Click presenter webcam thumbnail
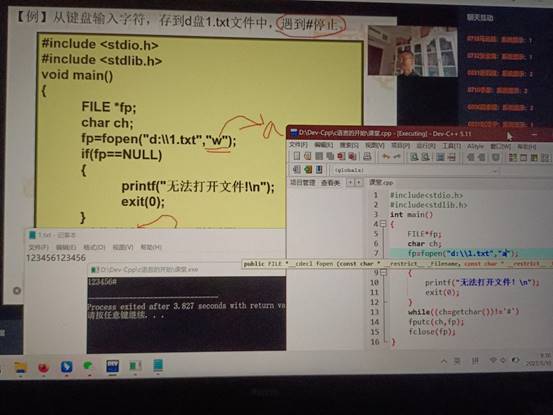This screenshot has width=553, height=415. 412,51
